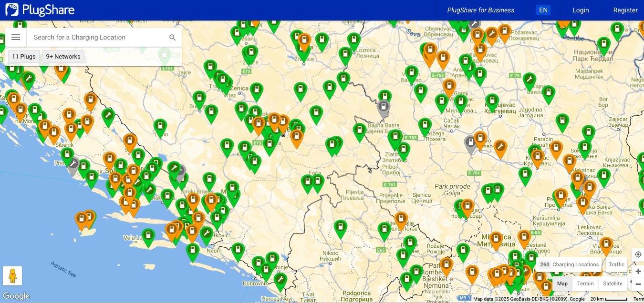
Task: Select green marker above Park Đerdap label
Action: 604,46
